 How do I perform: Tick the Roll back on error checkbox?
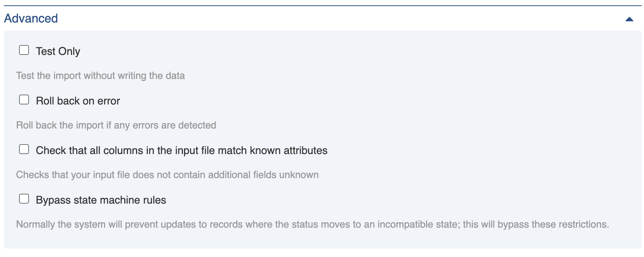[x=24, y=100]
